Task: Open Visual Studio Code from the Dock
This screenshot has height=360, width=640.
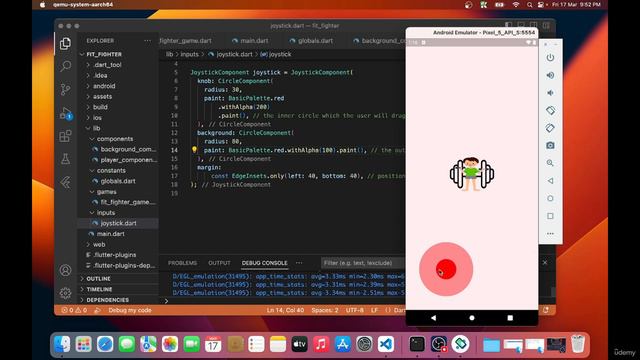Action: (386, 344)
